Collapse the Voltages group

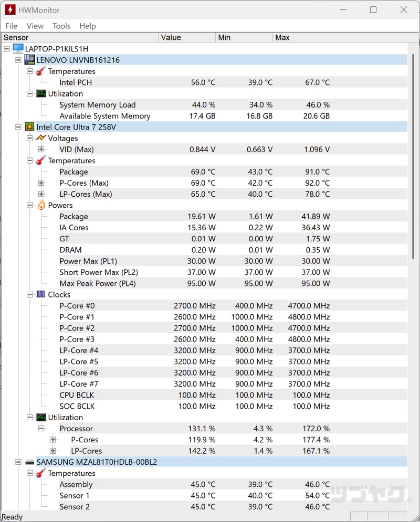click(29, 138)
